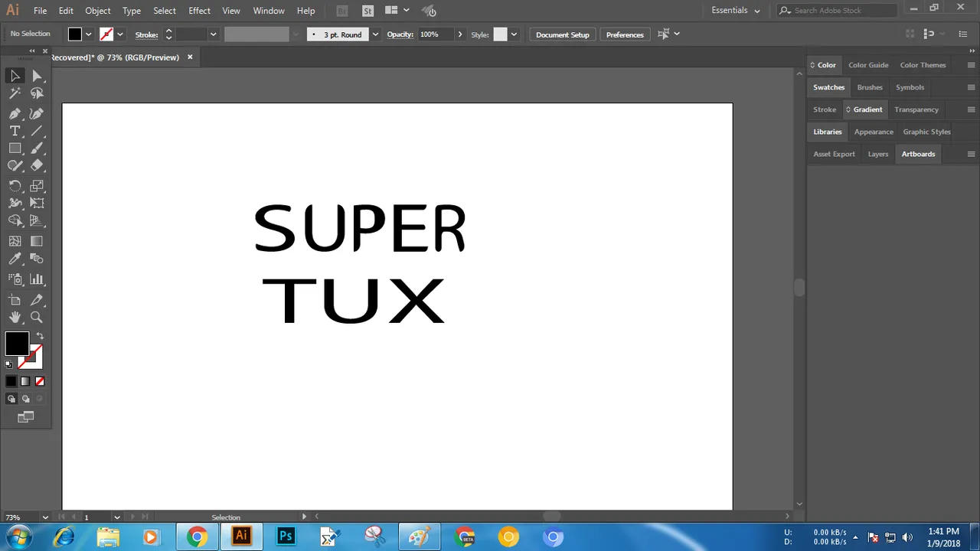The height and width of the screenshot is (551, 980).
Task: Open the File menu
Action: pyautogui.click(x=40, y=11)
